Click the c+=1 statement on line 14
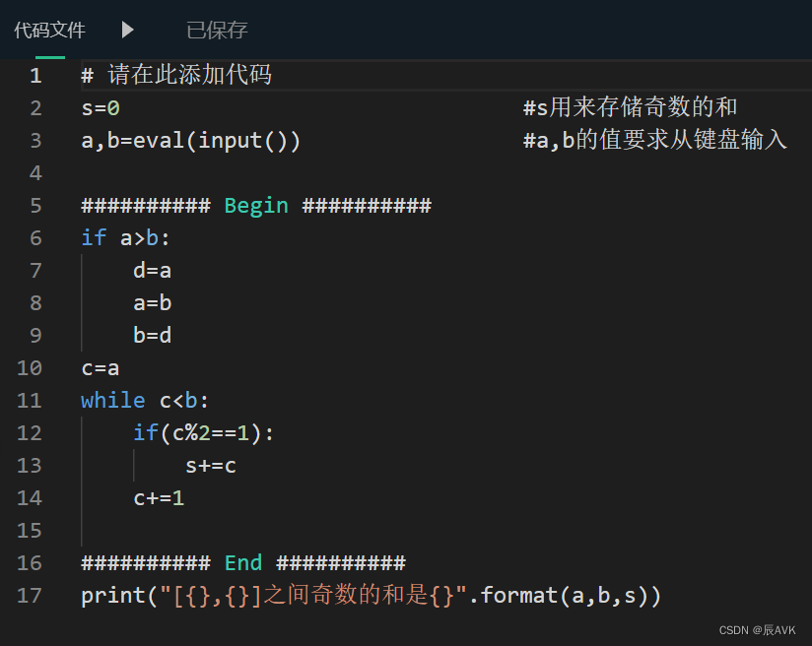The width and height of the screenshot is (812, 646). [158, 497]
